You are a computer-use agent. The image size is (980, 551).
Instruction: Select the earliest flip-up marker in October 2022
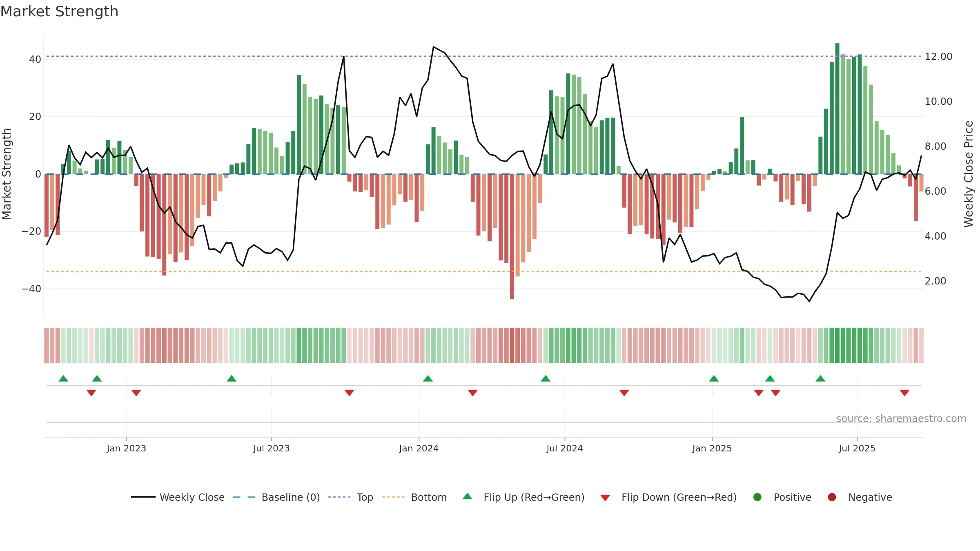63,378
